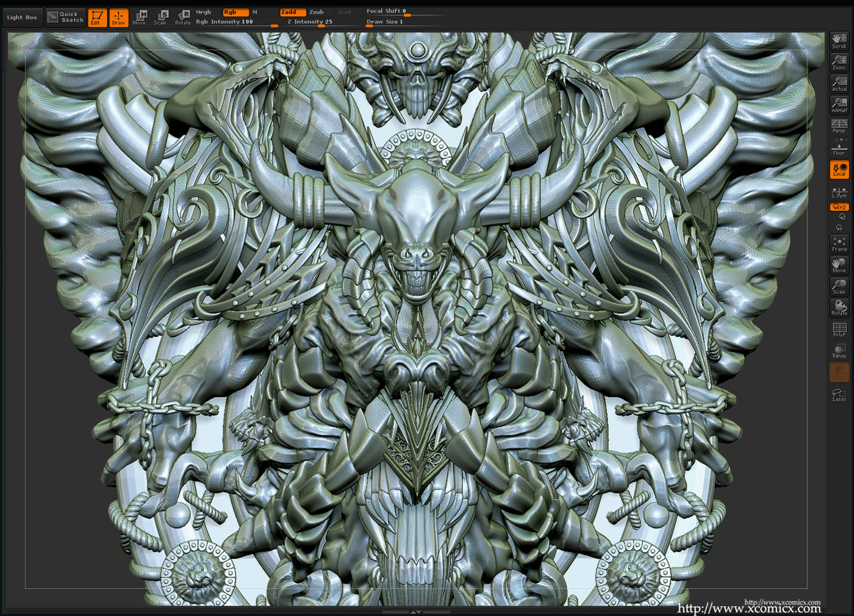
Task: Click the Zcut mode label
Action: pyautogui.click(x=345, y=12)
